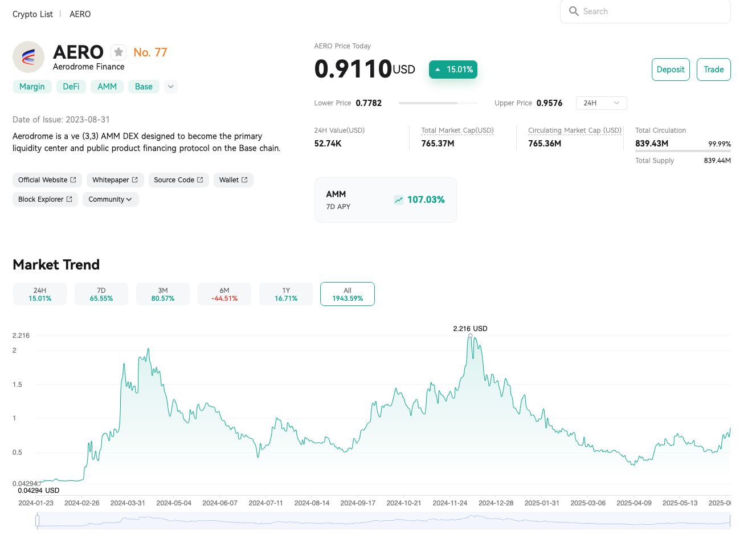
Task: Click the chart timeline range slider
Action: point(383,520)
